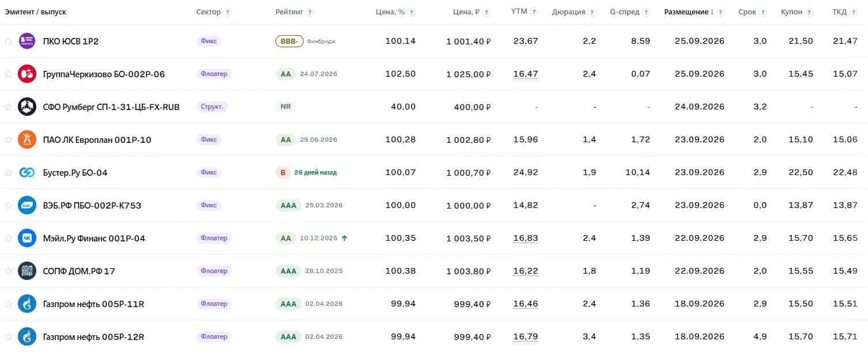Sort by Дюрация column header
Screen dimensions: 868x352
coord(568,12)
